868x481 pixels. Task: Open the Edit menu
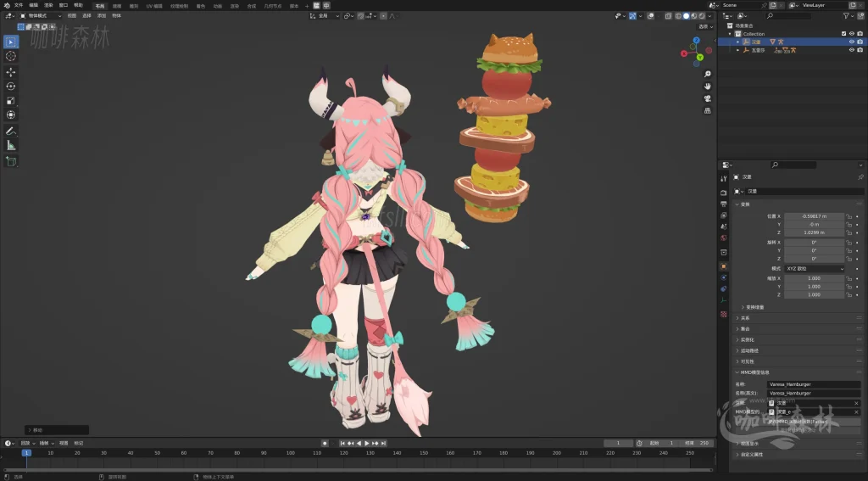tap(34, 5)
